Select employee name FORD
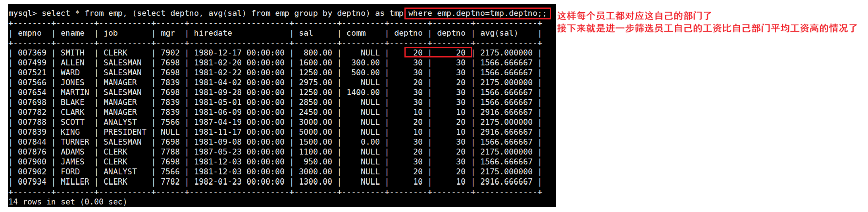Screen dimensions: 868x212 (x=70, y=172)
